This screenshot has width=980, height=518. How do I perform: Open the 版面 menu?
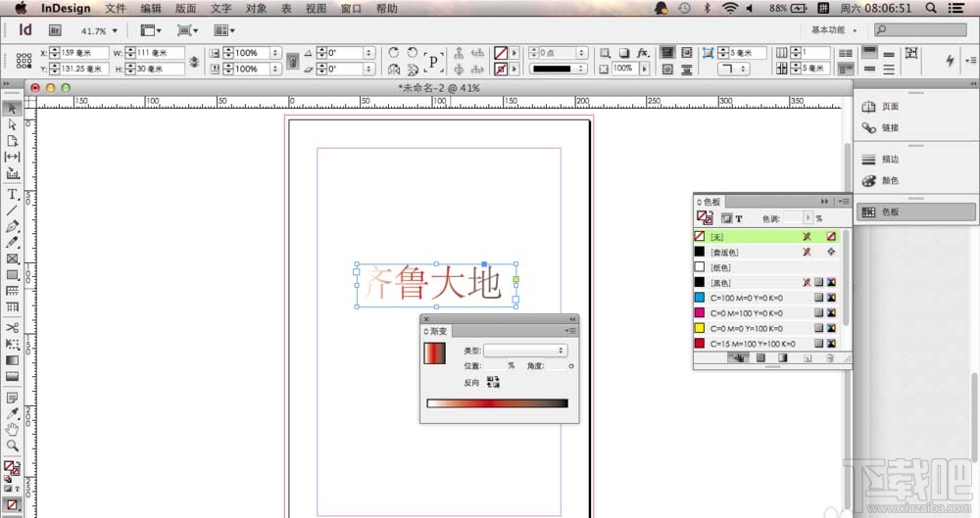point(185,8)
